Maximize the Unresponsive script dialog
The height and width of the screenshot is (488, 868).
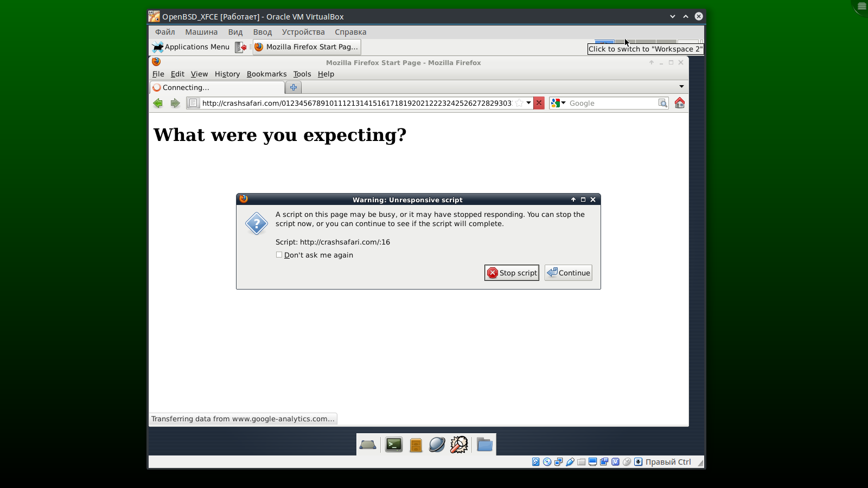583,200
